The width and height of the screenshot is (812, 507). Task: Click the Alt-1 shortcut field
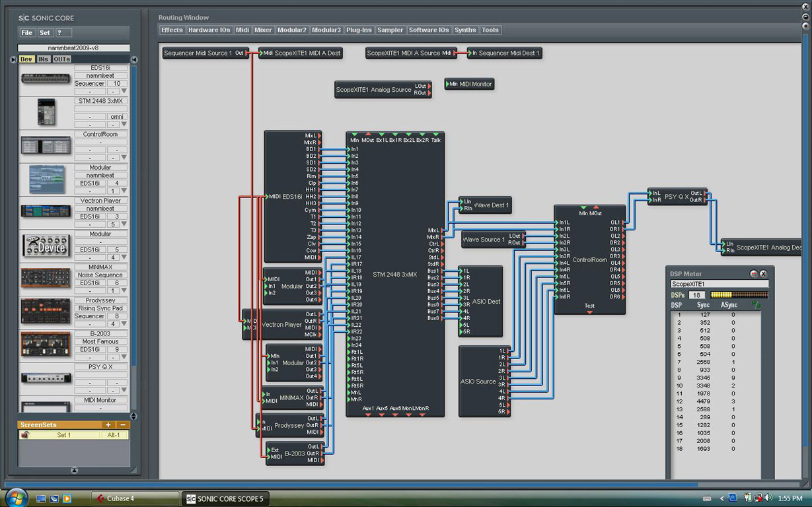point(114,435)
